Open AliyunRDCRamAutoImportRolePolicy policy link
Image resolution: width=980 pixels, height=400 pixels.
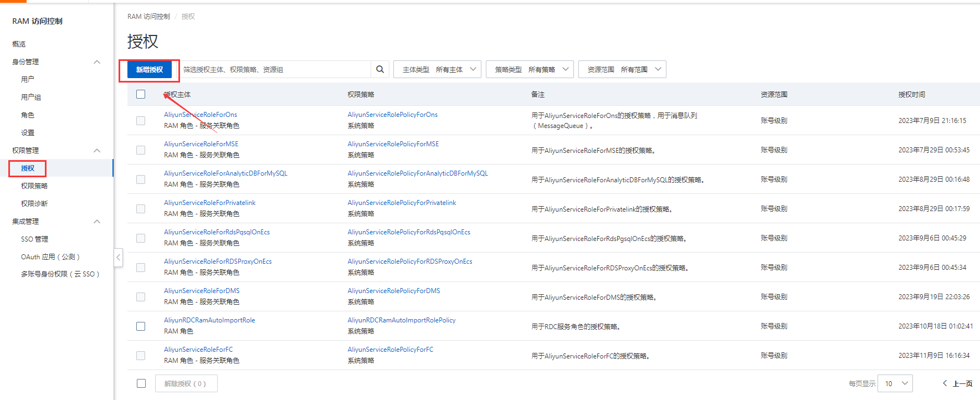[402, 320]
